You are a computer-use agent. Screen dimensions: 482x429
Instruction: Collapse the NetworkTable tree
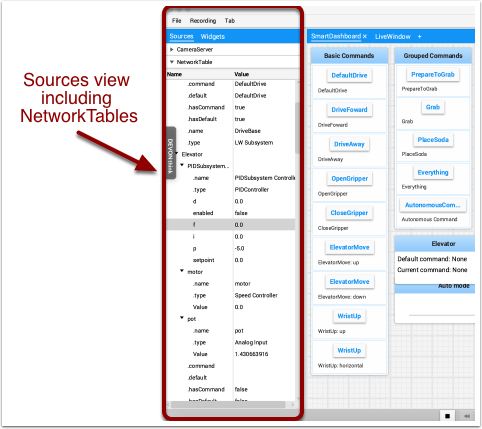(172, 62)
